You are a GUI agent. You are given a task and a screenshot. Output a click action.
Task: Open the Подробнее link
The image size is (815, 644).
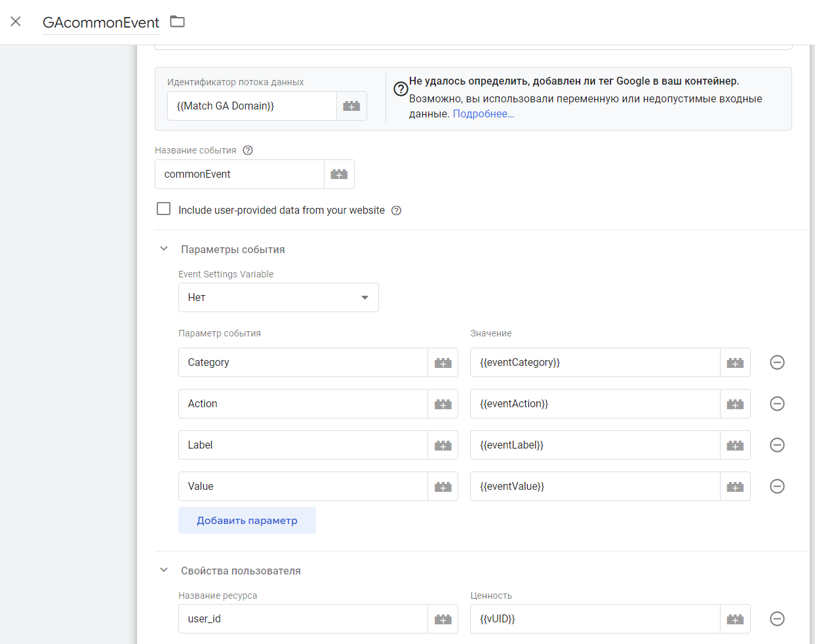pos(483,114)
